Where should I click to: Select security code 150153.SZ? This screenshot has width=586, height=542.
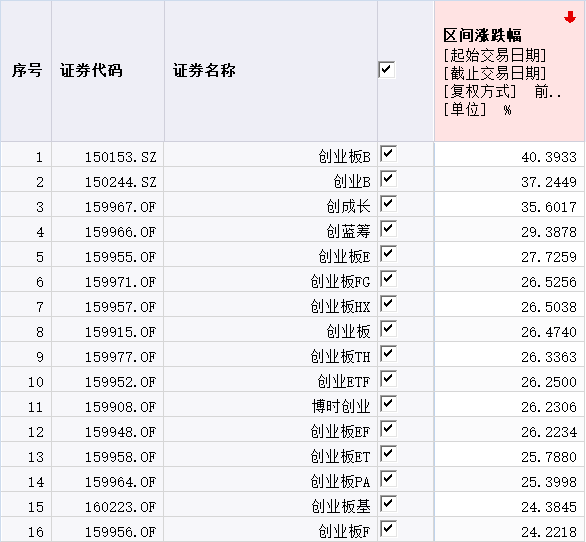coord(120,157)
